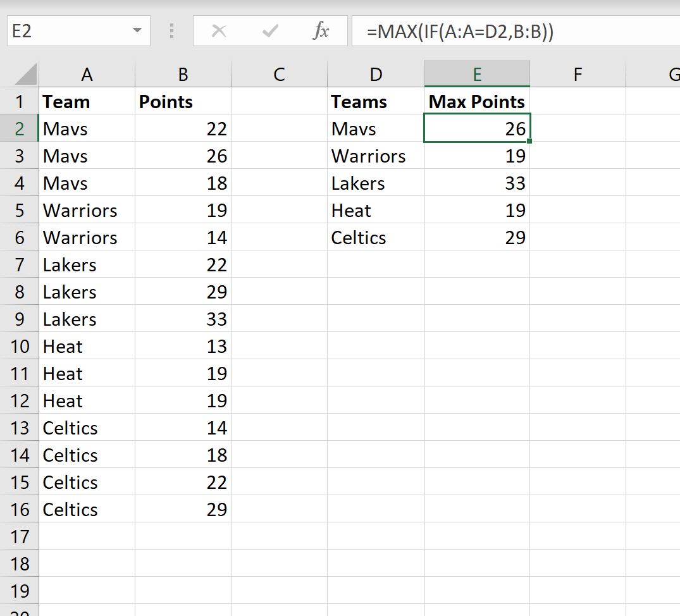
Task: Click the Cancel (X) formula bar icon
Action: pos(219,31)
